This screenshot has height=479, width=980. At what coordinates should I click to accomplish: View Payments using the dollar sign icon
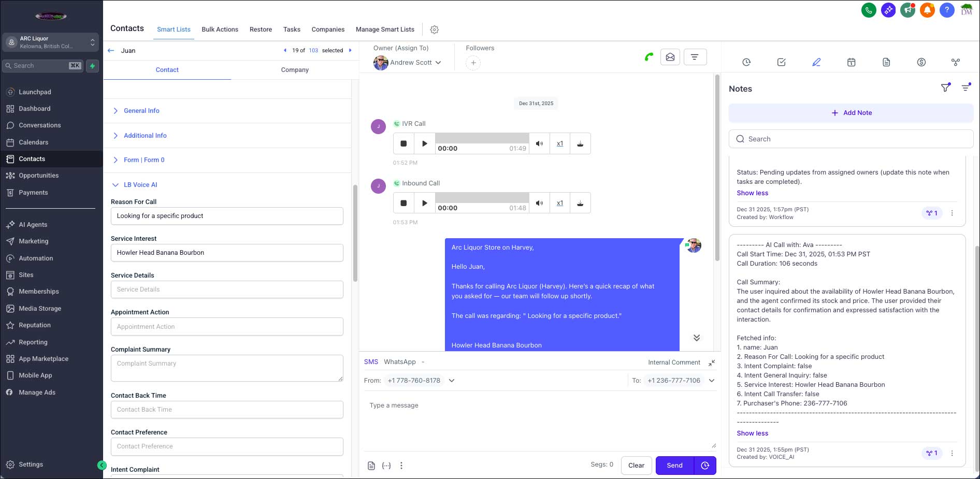(921, 62)
